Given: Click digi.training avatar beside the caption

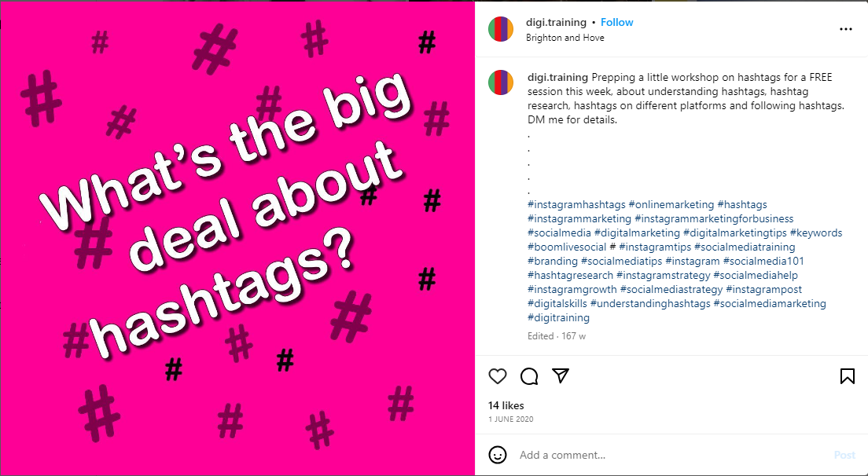Looking at the screenshot, I should click(x=501, y=82).
